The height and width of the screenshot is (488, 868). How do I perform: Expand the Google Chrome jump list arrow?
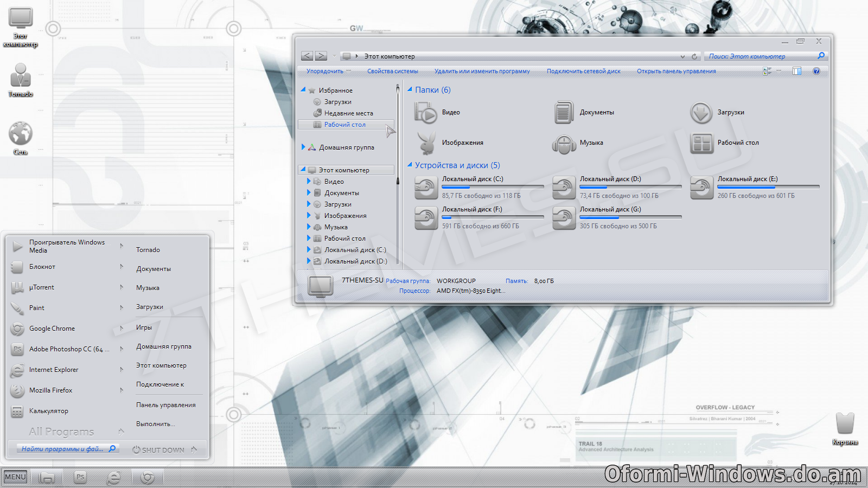point(122,328)
